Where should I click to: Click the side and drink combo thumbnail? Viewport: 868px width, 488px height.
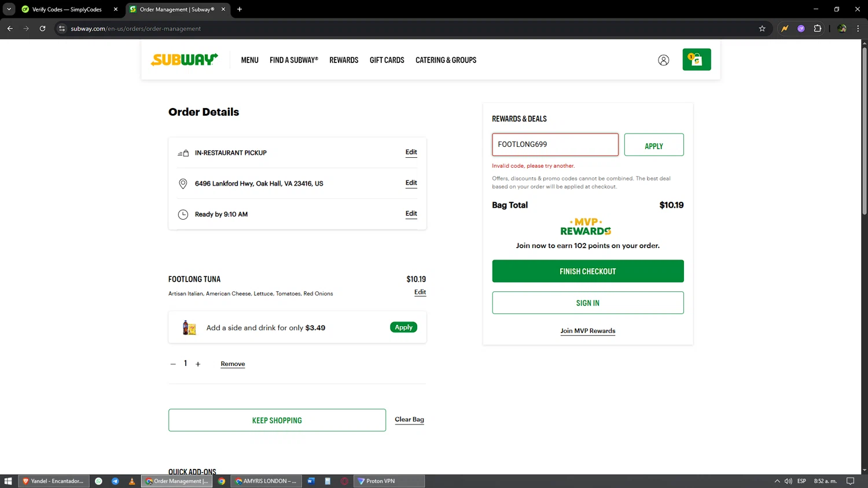(x=189, y=328)
